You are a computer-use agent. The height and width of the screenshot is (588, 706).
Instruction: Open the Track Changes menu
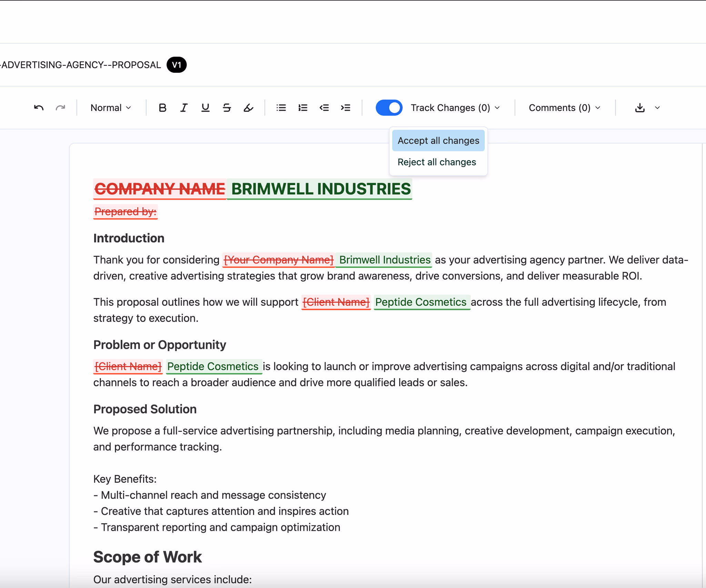(454, 108)
